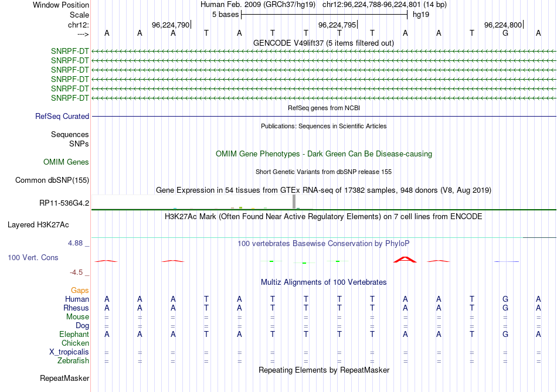Click the G base in Rhesus row
Viewport: 557px width, 392px height.
coord(505,308)
